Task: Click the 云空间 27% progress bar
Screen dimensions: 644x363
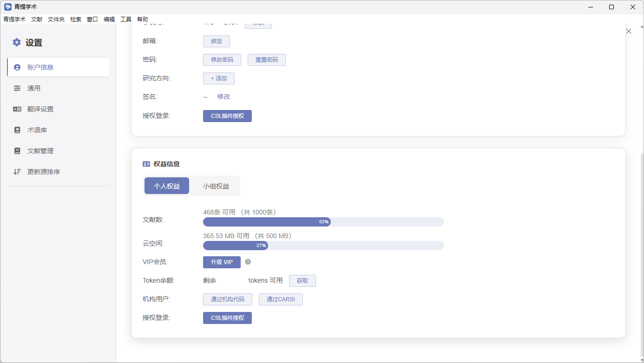Action: click(x=323, y=246)
